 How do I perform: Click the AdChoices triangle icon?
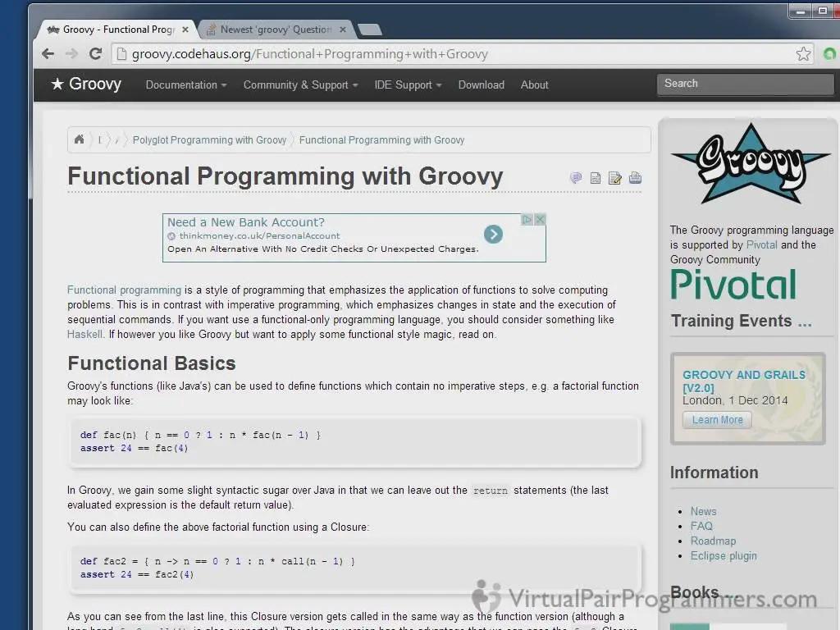[527, 219]
